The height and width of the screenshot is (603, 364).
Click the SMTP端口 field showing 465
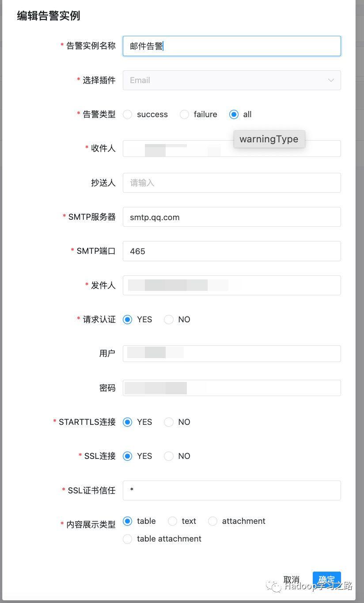231,251
